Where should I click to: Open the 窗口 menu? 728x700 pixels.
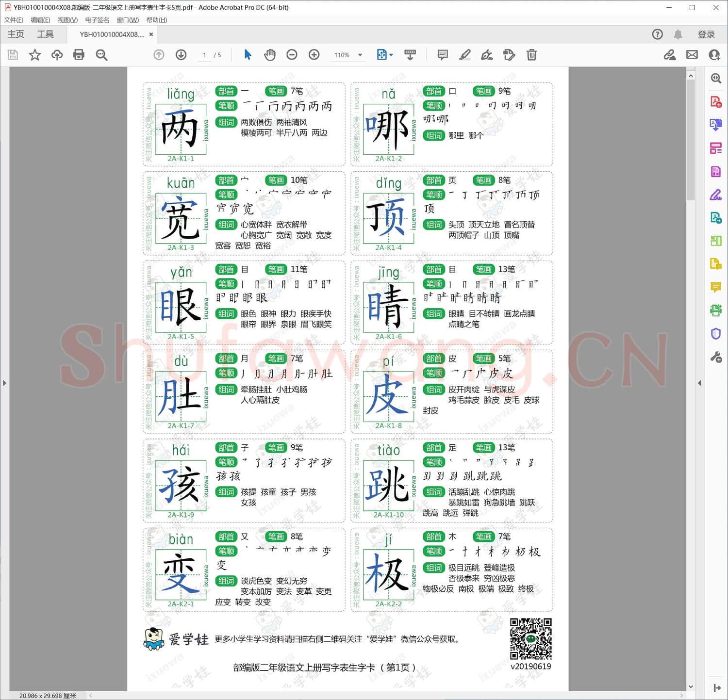click(128, 20)
